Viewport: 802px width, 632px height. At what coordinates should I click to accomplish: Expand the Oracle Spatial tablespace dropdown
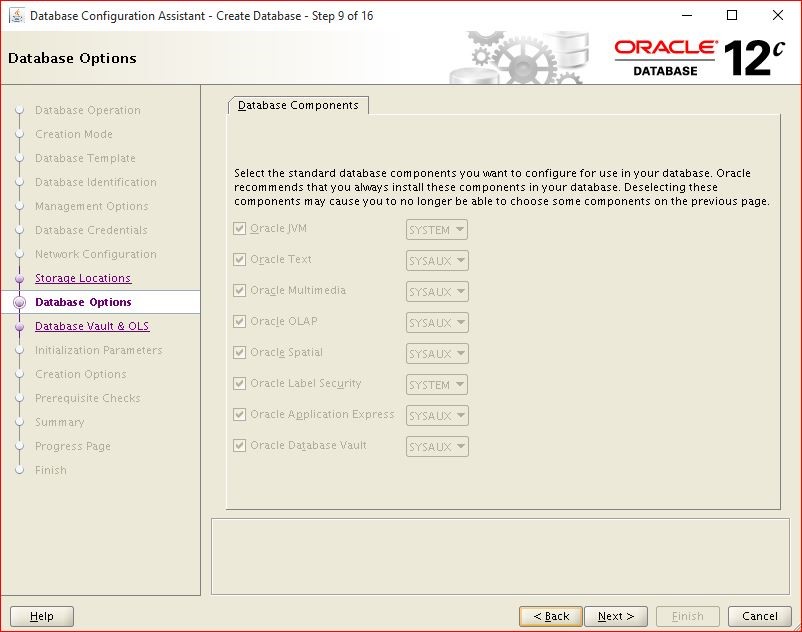pos(437,354)
